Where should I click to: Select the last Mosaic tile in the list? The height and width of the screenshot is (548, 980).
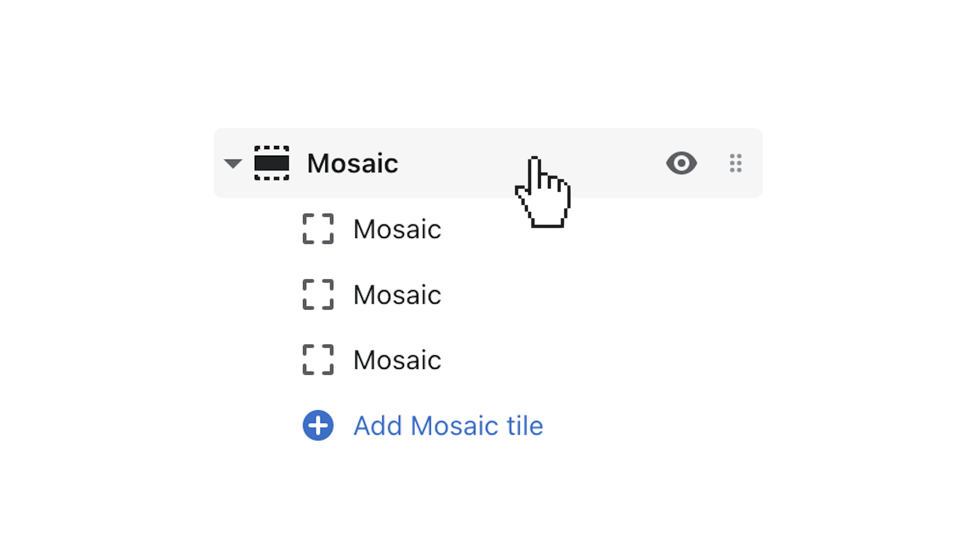(x=397, y=360)
